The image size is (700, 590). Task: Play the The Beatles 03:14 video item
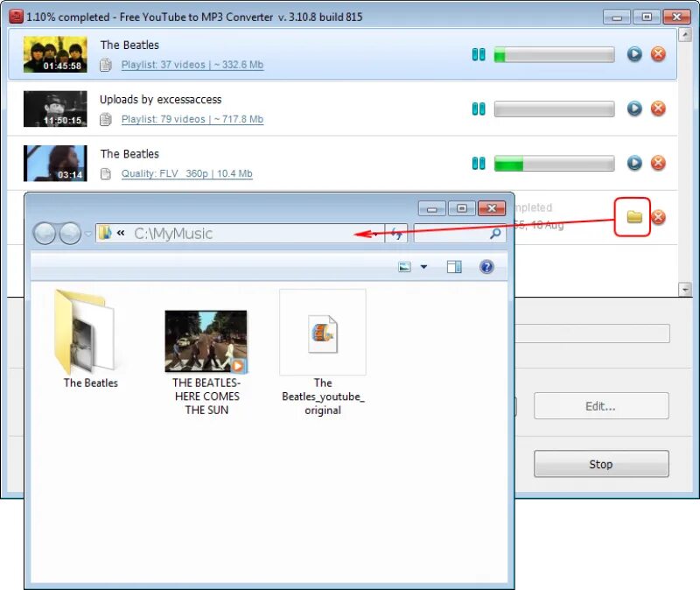(x=634, y=163)
